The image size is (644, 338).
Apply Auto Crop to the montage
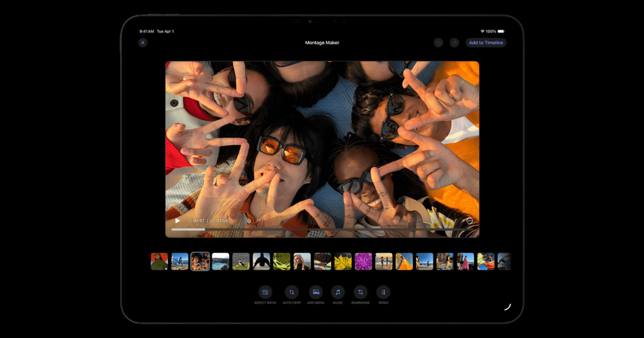point(291,292)
